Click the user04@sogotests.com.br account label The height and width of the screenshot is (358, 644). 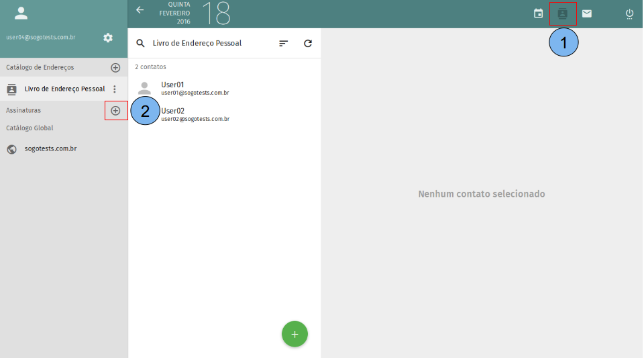point(40,38)
